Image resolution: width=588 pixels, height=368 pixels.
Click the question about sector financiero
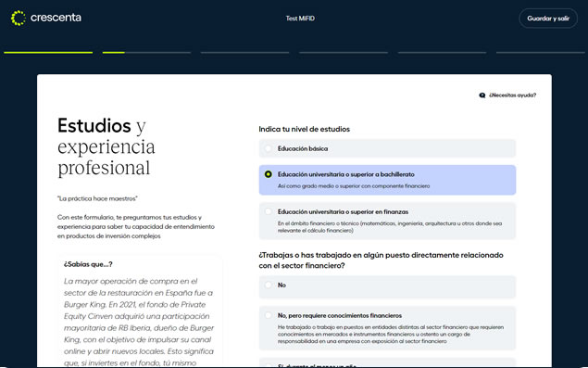[381, 260]
